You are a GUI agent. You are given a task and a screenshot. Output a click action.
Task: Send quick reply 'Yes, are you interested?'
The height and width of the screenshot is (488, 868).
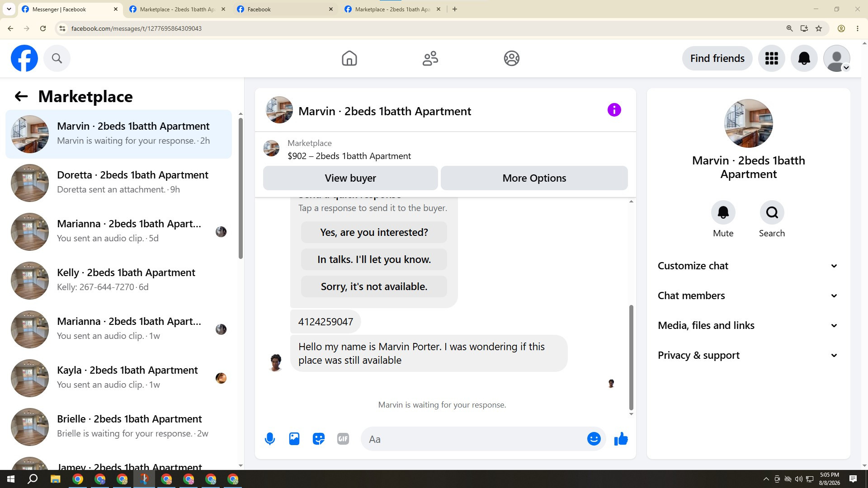pyautogui.click(x=374, y=232)
